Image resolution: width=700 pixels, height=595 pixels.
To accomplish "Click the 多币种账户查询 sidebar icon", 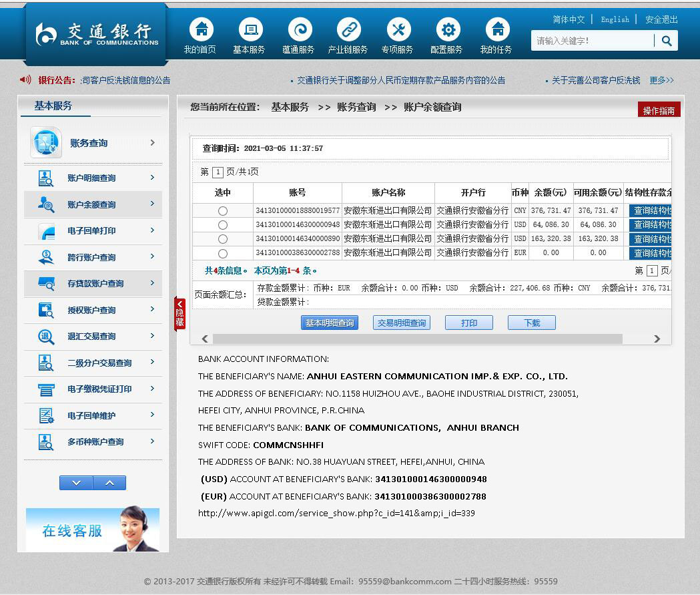I will coord(45,442).
